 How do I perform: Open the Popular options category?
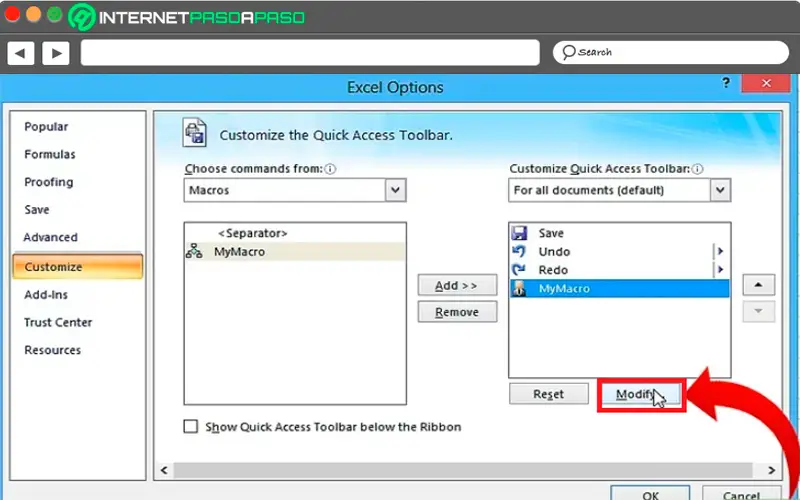click(46, 127)
